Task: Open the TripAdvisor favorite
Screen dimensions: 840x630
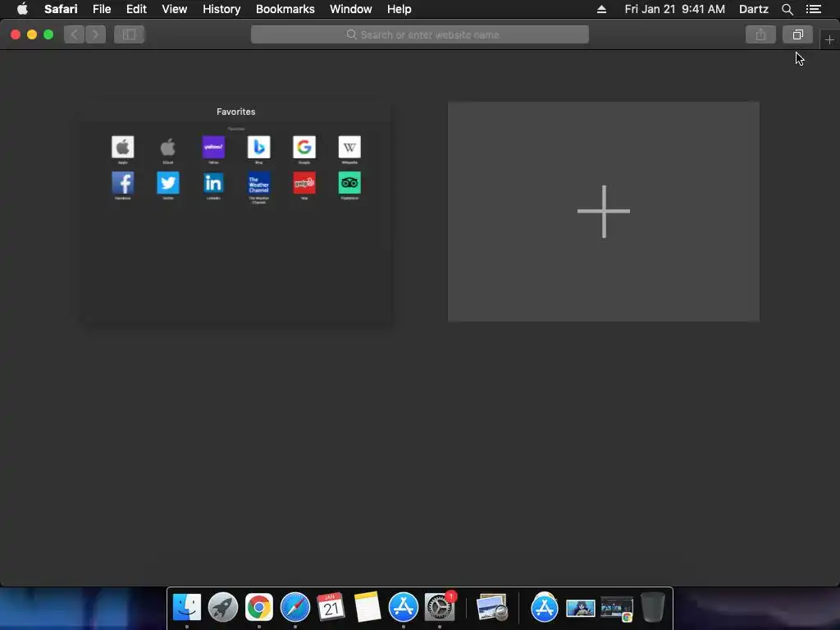Action: click(349, 183)
